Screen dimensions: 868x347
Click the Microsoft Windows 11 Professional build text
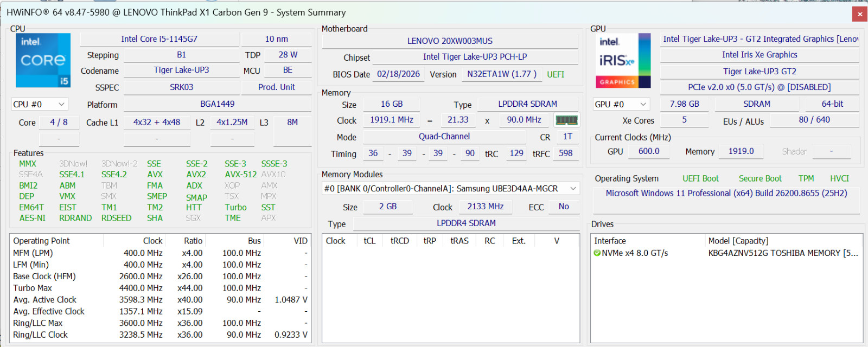click(726, 194)
